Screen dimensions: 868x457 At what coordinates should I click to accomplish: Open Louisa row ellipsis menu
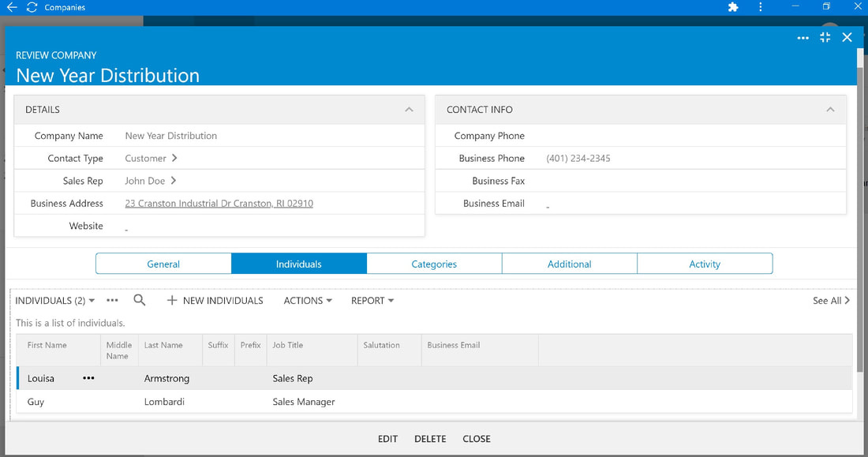[x=88, y=378]
